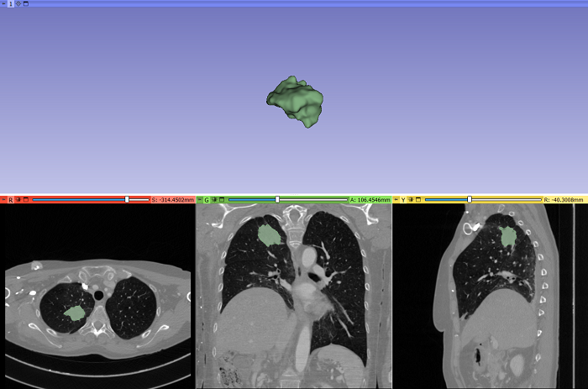The image size is (588, 389).
Task: Click the pin icon in the 3D view bar
Action: 3,3
